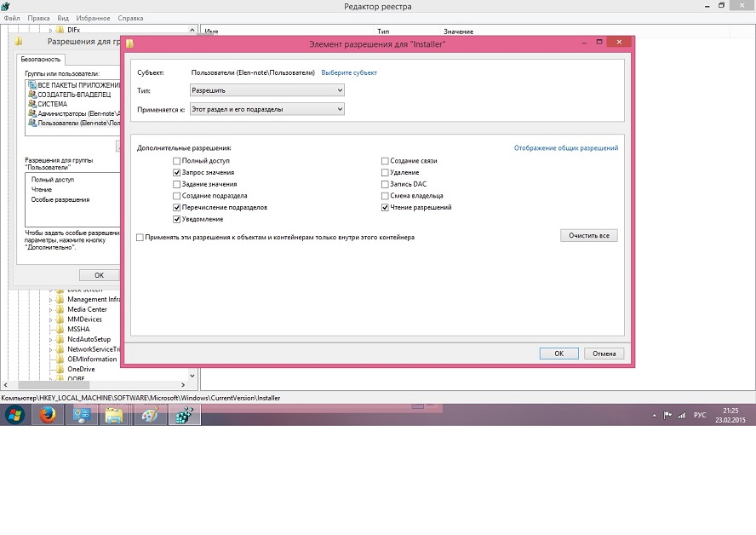Screen dimensions: 756x535
Task: Click the Выберите субъект link
Action: (349, 73)
